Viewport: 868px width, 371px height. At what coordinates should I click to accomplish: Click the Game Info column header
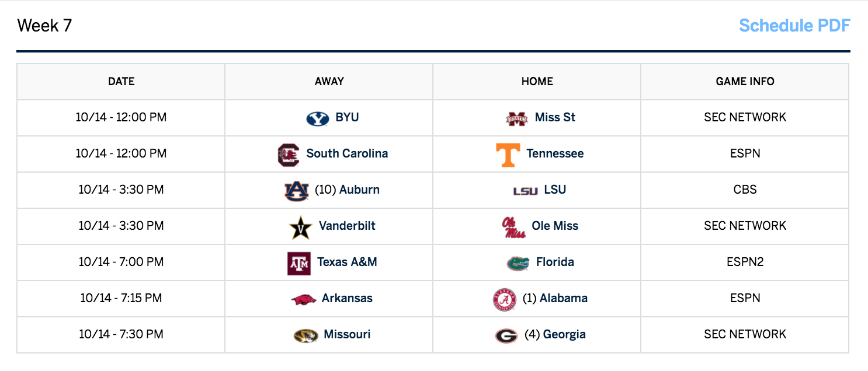coord(745,82)
